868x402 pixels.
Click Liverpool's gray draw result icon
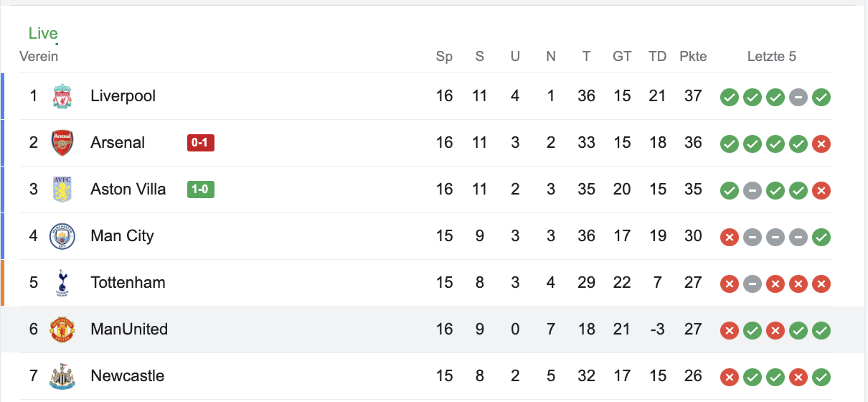point(798,97)
